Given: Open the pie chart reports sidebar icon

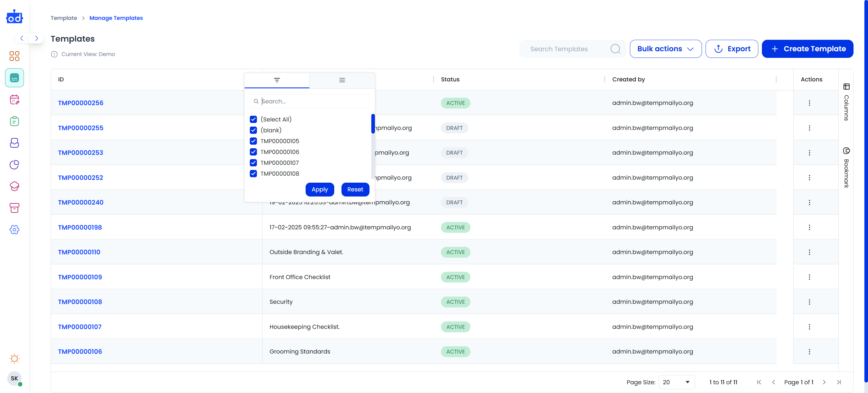Looking at the screenshot, I should 14,165.
